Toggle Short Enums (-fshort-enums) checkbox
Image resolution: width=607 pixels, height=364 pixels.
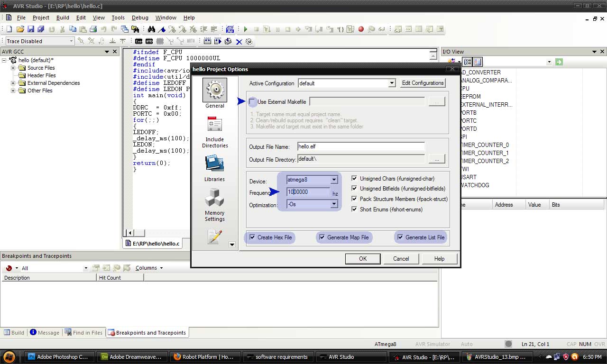point(354,209)
